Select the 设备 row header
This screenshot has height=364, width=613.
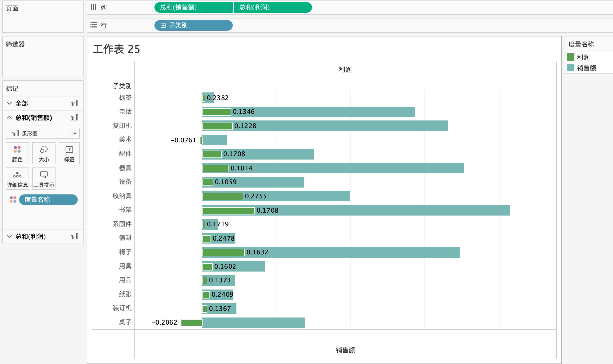(x=125, y=182)
